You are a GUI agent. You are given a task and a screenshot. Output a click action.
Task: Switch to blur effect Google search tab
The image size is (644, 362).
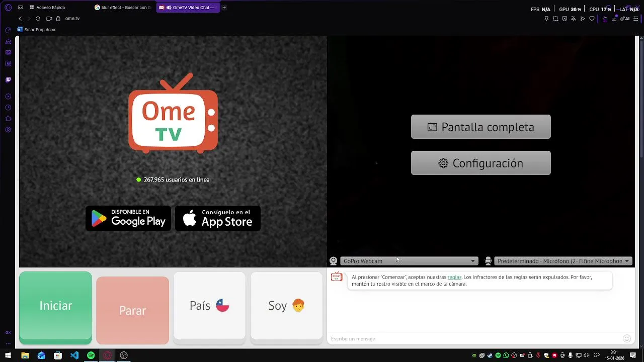click(123, 8)
